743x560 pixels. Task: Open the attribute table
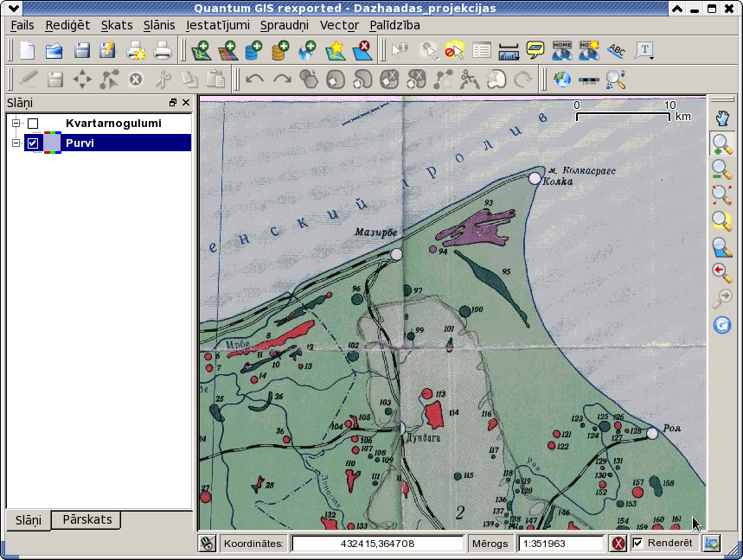tap(482, 50)
